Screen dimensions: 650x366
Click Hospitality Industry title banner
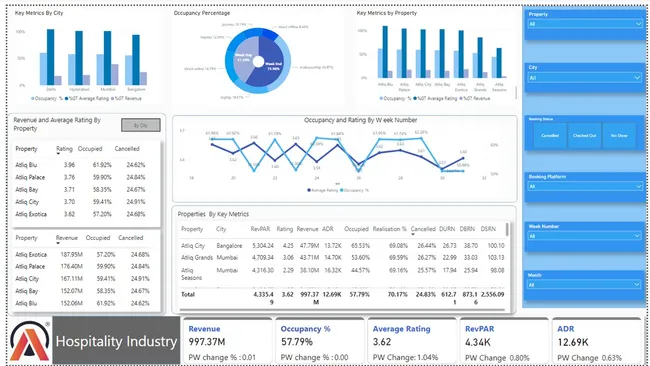pyautogui.click(x=116, y=341)
